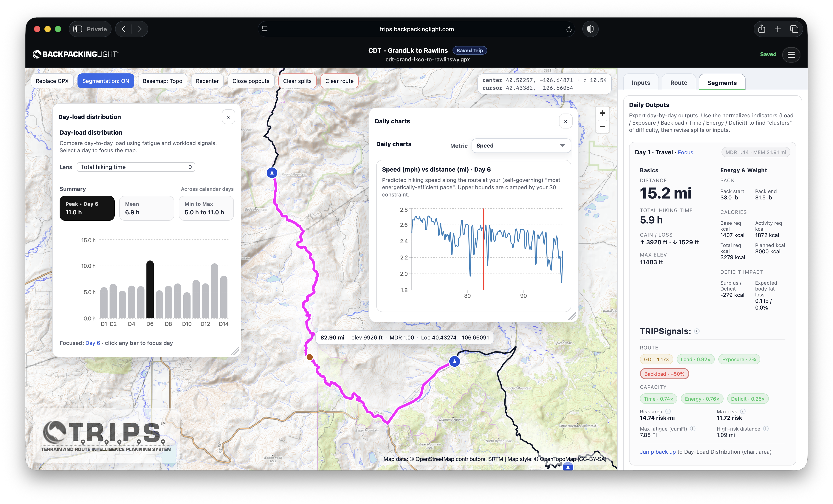Click the Day 6 link in Focused line
The image size is (833, 504).
click(93, 343)
